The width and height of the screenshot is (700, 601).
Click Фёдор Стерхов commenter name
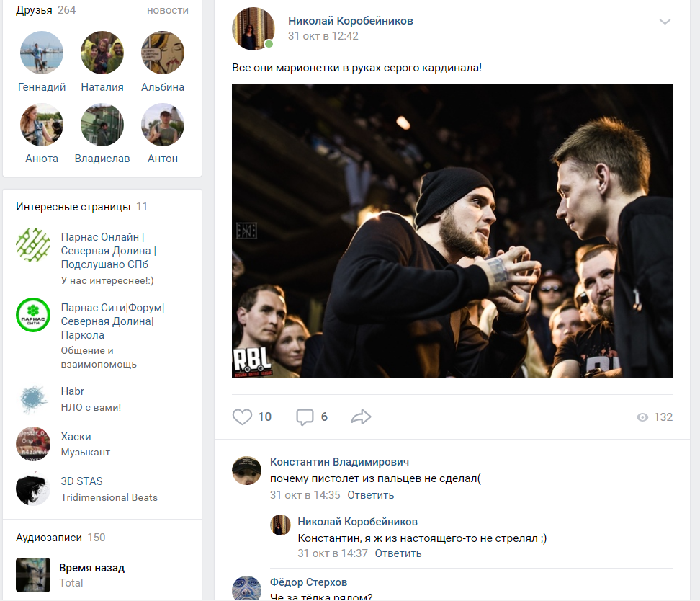pos(308,582)
